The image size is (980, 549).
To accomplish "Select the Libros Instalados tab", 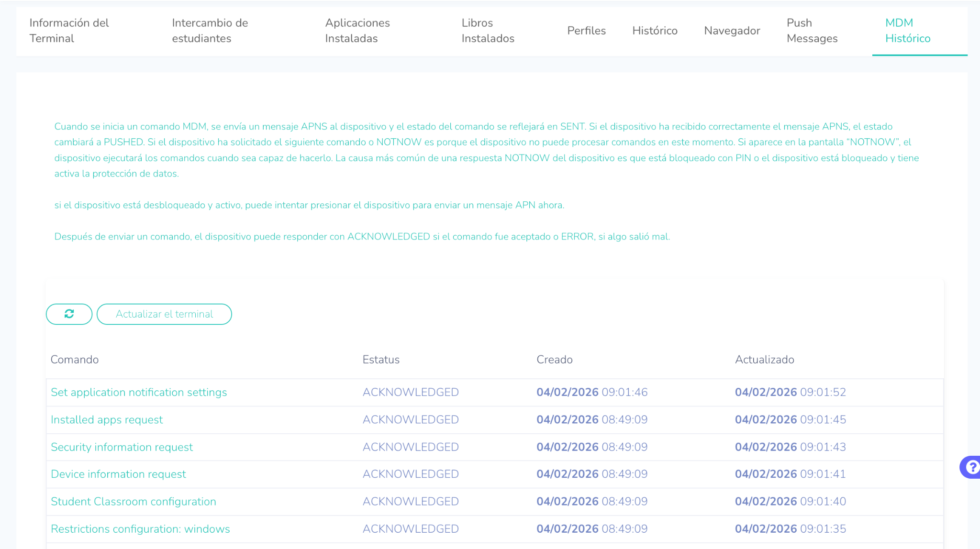I will tap(488, 31).
